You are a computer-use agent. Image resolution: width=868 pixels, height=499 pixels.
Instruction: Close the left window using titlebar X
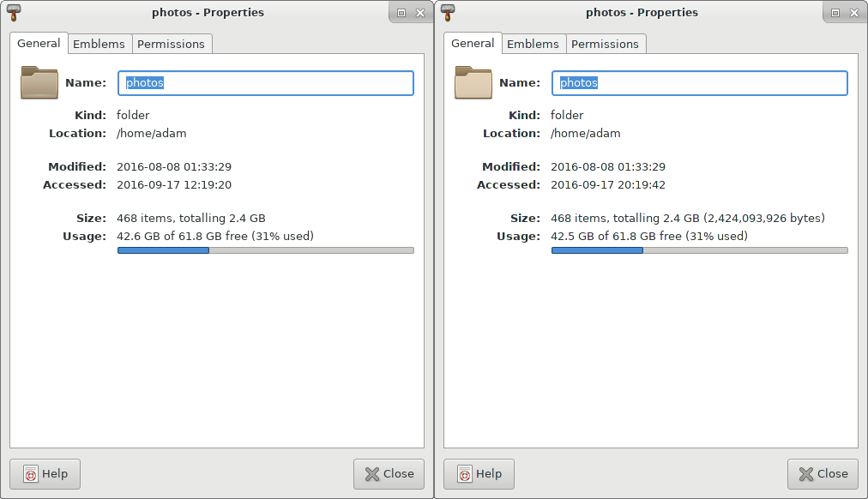click(x=420, y=13)
